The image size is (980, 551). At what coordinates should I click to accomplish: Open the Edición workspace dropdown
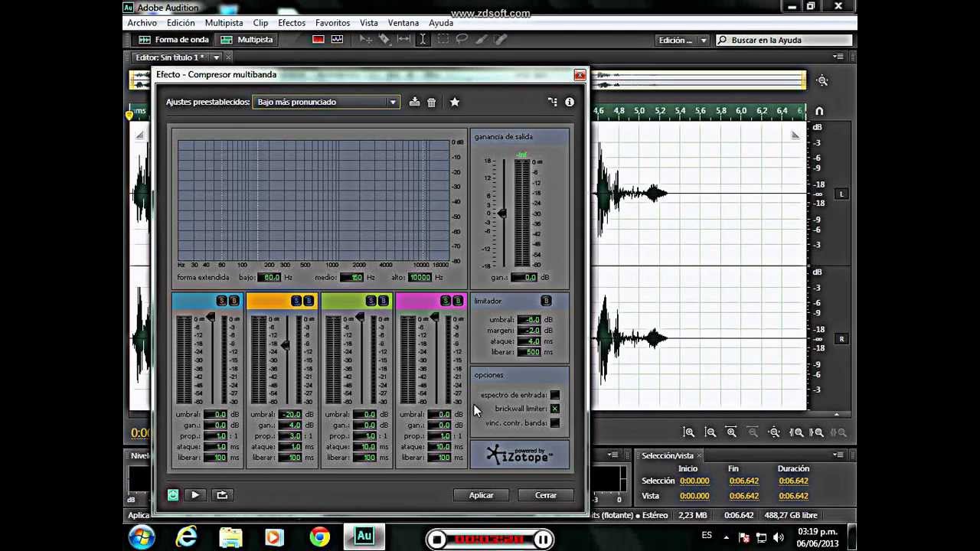pyautogui.click(x=682, y=40)
